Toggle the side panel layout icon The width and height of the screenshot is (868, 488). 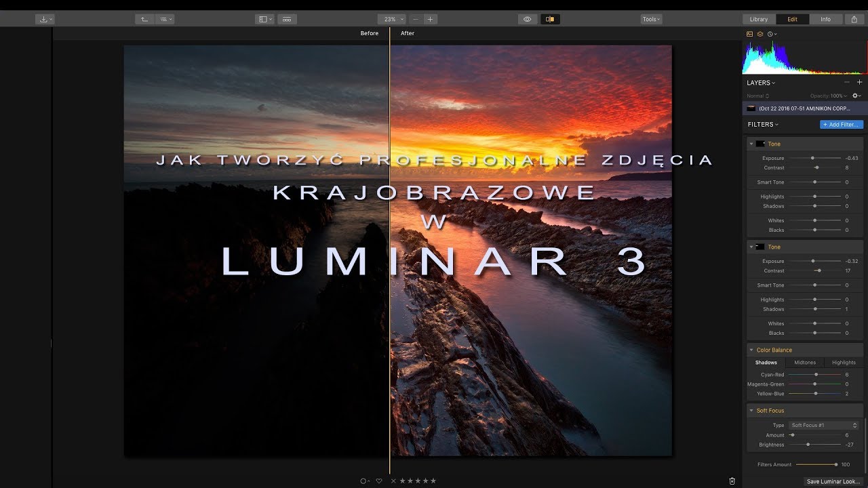click(x=265, y=19)
